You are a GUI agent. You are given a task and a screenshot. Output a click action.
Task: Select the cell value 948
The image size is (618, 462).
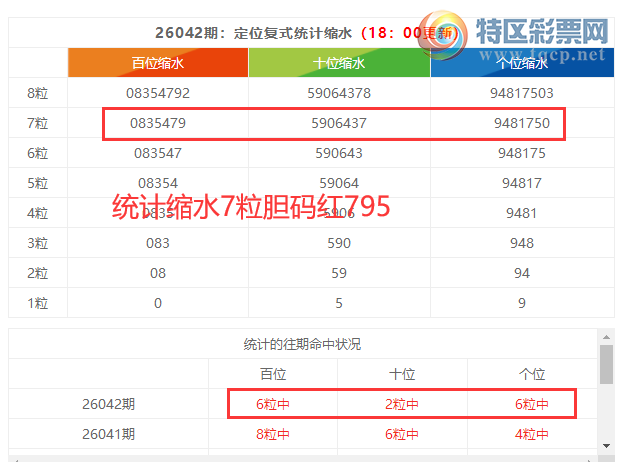coord(522,243)
